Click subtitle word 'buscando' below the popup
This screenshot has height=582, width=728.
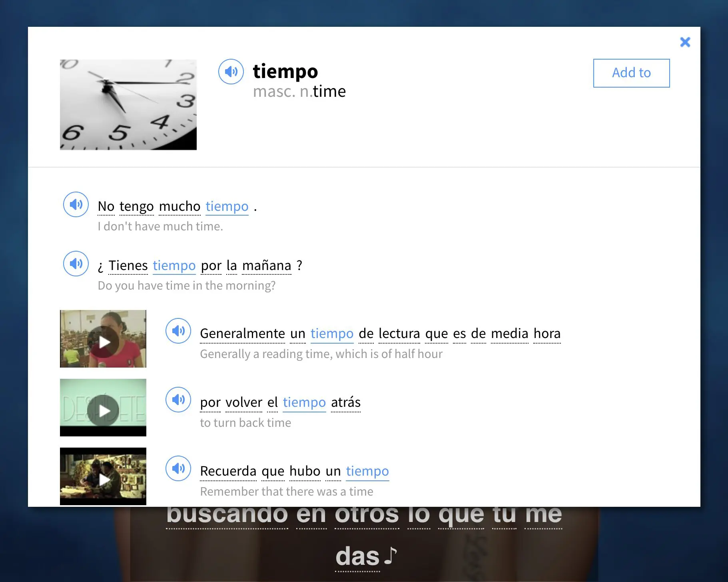point(227,515)
